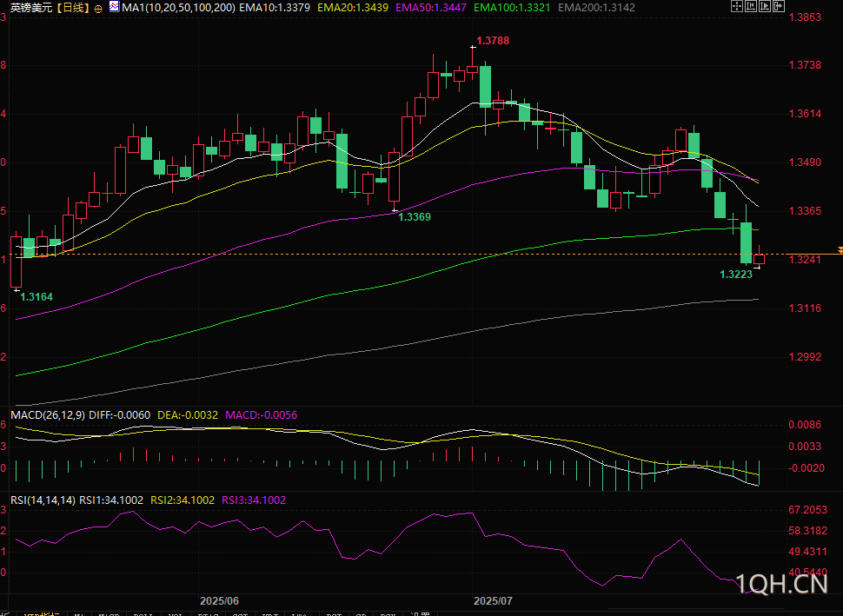Click the 1.3788 high price label
This screenshot has width=843, height=616.
[493, 41]
